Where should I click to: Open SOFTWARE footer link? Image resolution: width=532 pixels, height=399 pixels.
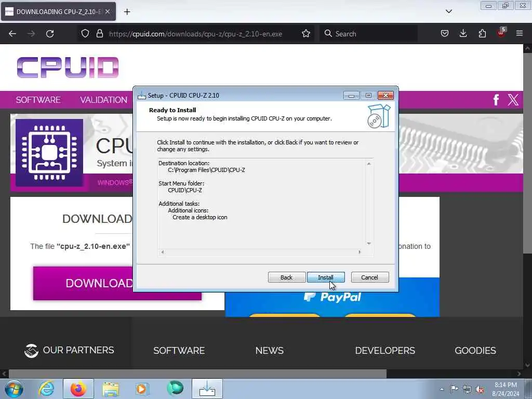coord(179,351)
